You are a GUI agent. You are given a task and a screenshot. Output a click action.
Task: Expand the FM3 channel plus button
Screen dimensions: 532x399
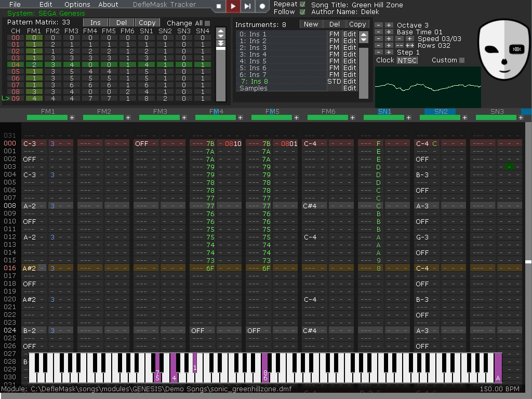pyautogui.click(x=184, y=118)
